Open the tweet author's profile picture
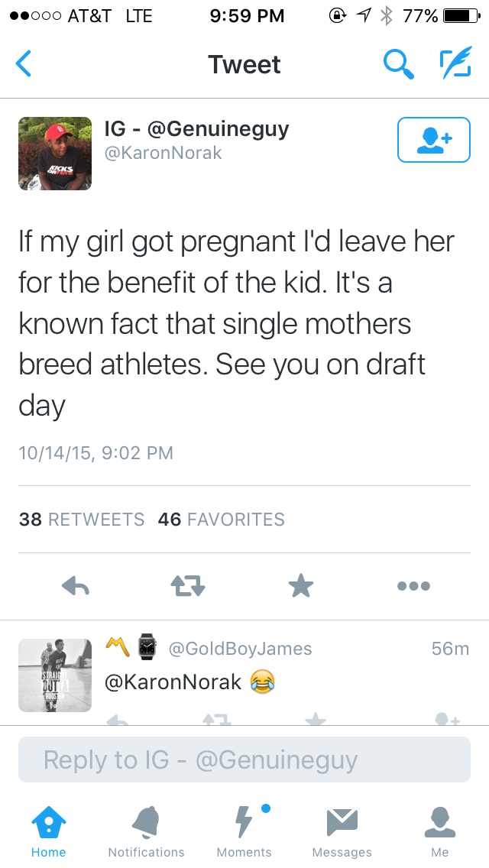Image resolution: width=489 pixels, height=868 pixels. point(55,154)
